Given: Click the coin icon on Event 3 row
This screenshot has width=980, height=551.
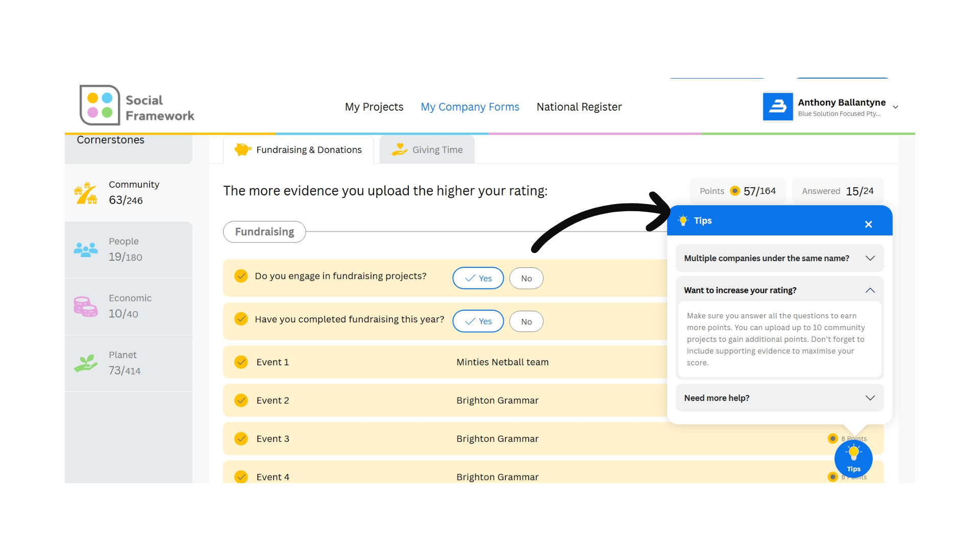Looking at the screenshot, I should point(833,439).
